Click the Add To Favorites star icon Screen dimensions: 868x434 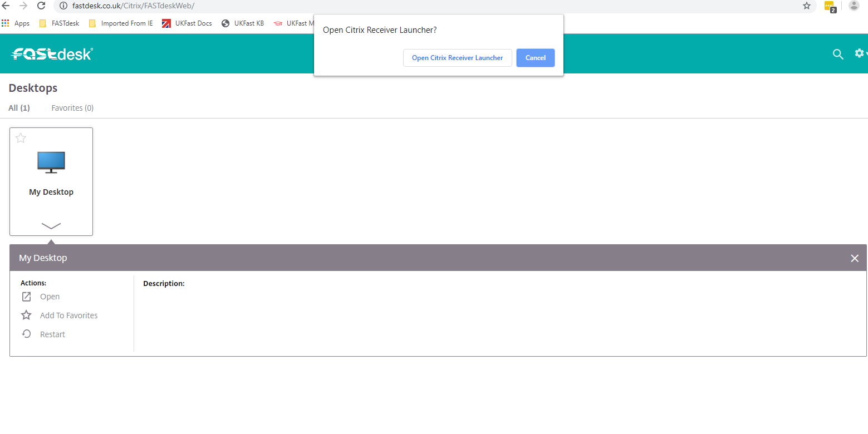click(26, 315)
